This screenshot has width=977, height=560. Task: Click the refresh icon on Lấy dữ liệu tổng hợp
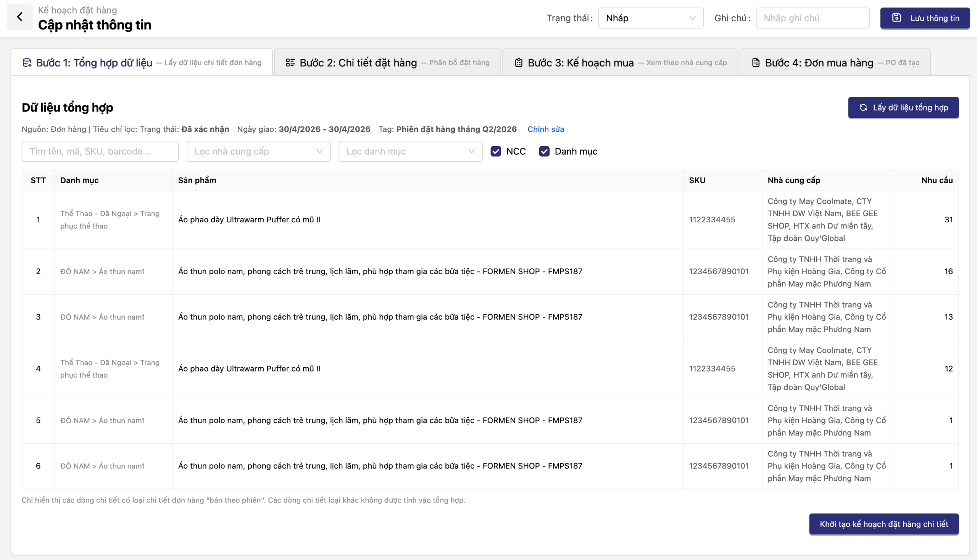tap(864, 108)
